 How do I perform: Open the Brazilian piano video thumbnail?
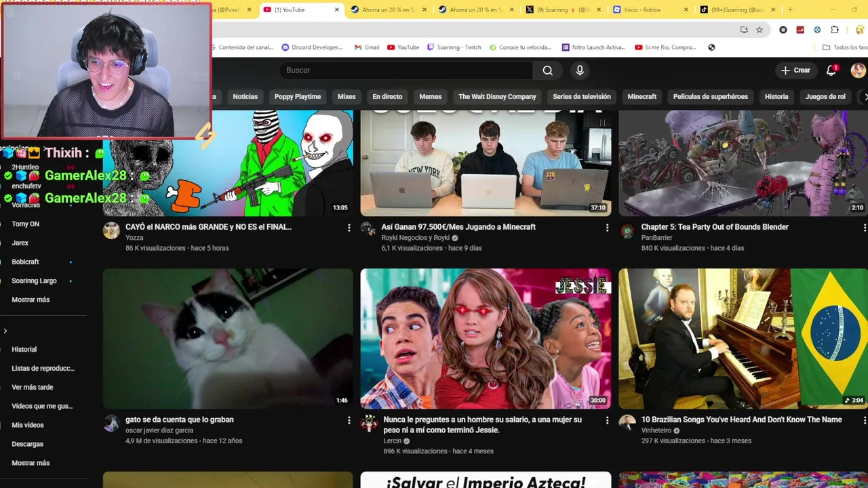(743, 338)
